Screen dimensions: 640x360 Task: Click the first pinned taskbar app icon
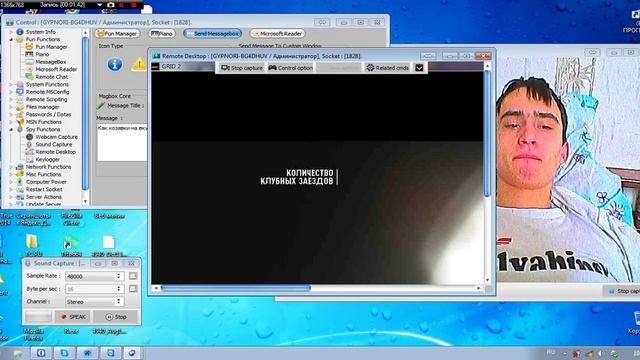pos(41,353)
